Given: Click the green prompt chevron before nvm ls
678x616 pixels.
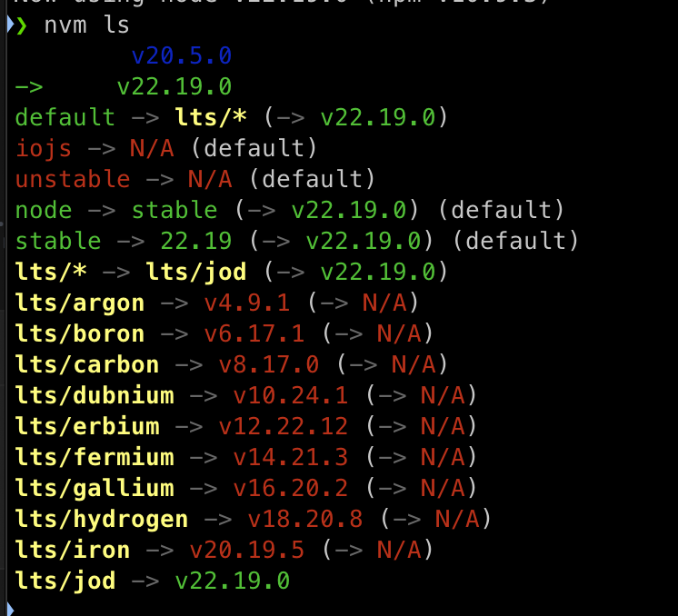Looking at the screenshot, I should [22, 25].
